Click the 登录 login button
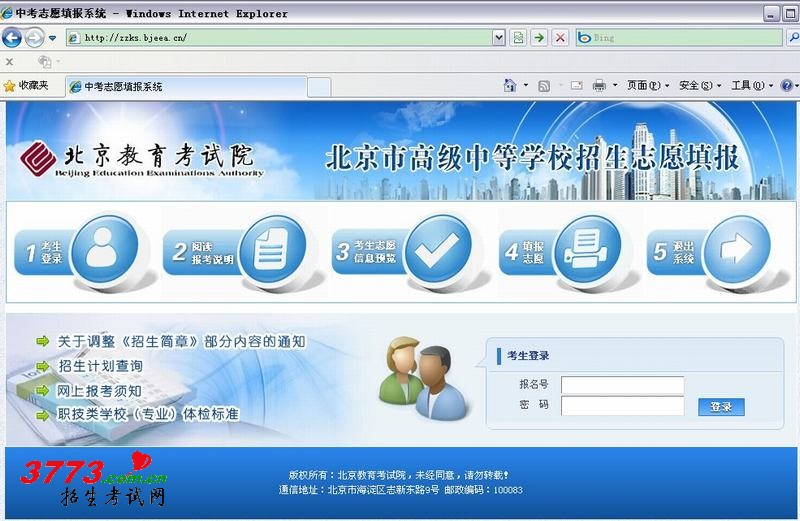This screenshot has width=800, height=521. 721,406
